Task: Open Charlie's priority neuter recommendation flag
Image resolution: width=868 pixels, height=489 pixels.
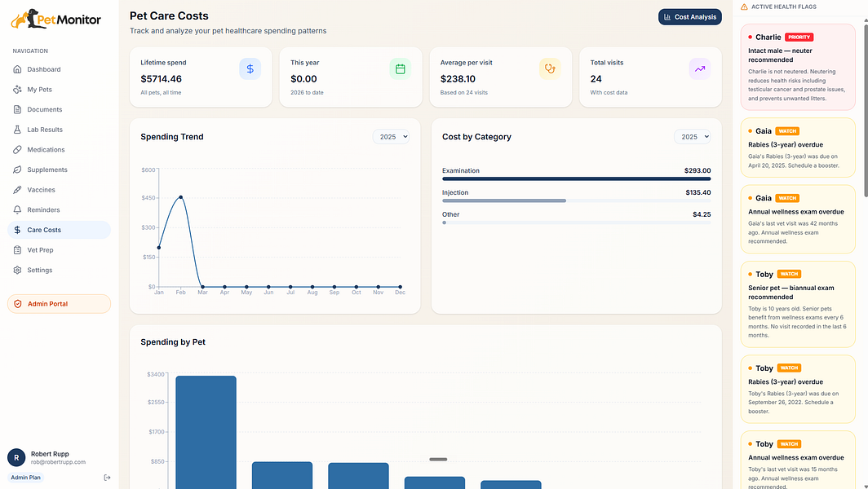Action: [x=798, y=67]
